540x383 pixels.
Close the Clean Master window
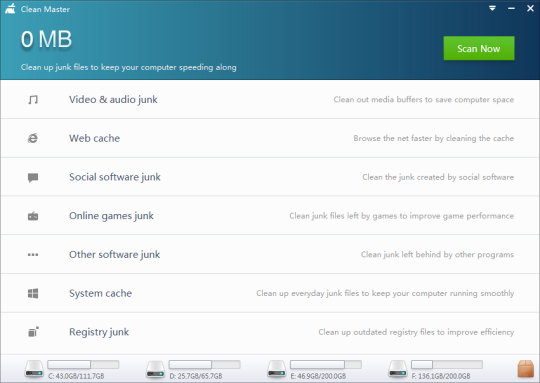(530, 8)
